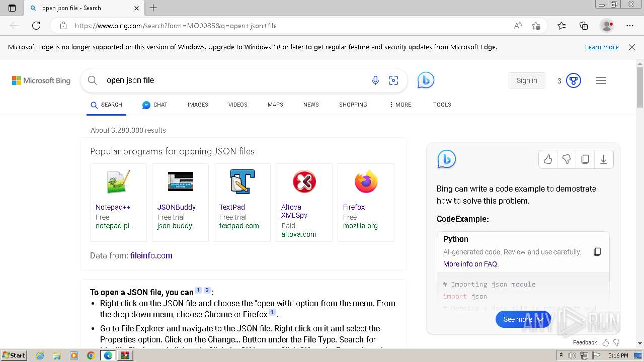The height and width of the screenshot is (362, 644).
Task: Open the 3:16 PM taskbar clock
Action: (x=618, y=355)
